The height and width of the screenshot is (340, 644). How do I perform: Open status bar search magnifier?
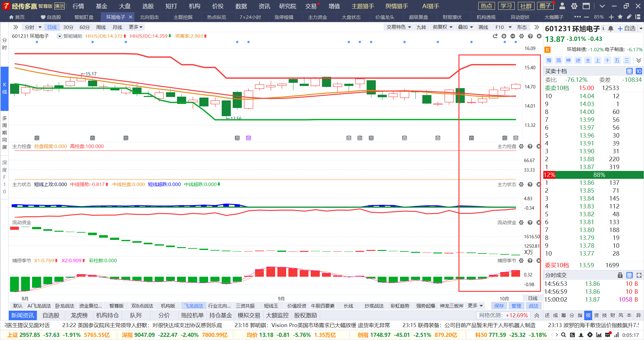click(x=564, y=335)
